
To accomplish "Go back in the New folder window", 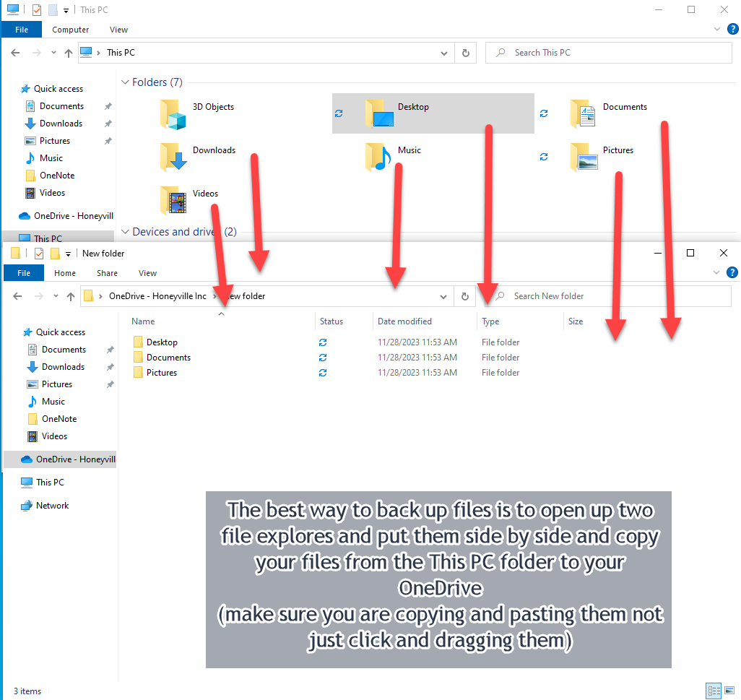I will point(17,296).
